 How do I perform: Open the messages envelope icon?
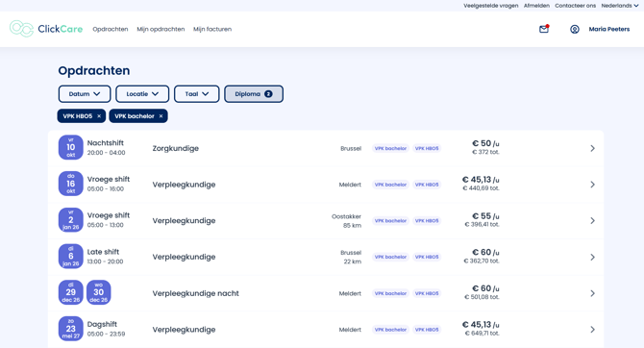tap(544, 29)
